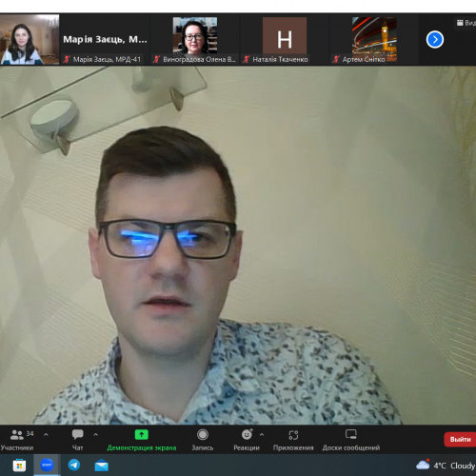Show next participants with blue arrow

pyautogui.click(x=435, y=40)
